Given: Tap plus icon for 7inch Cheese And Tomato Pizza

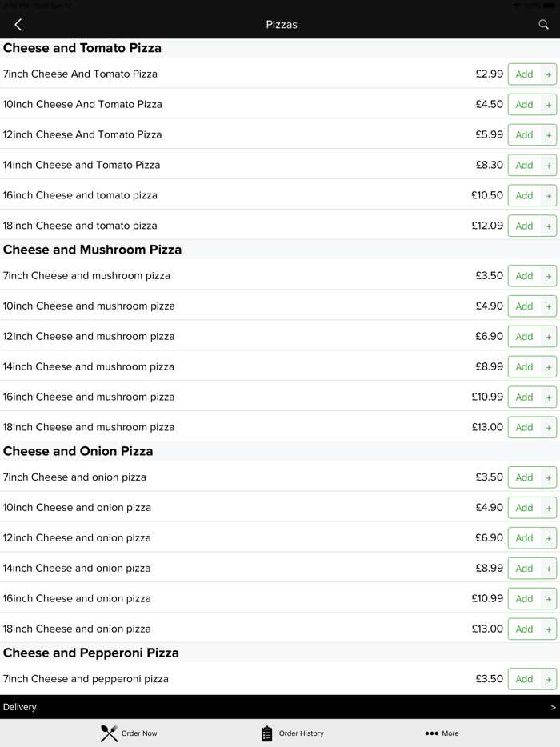Looking at the screenshot, I should 549,74.
